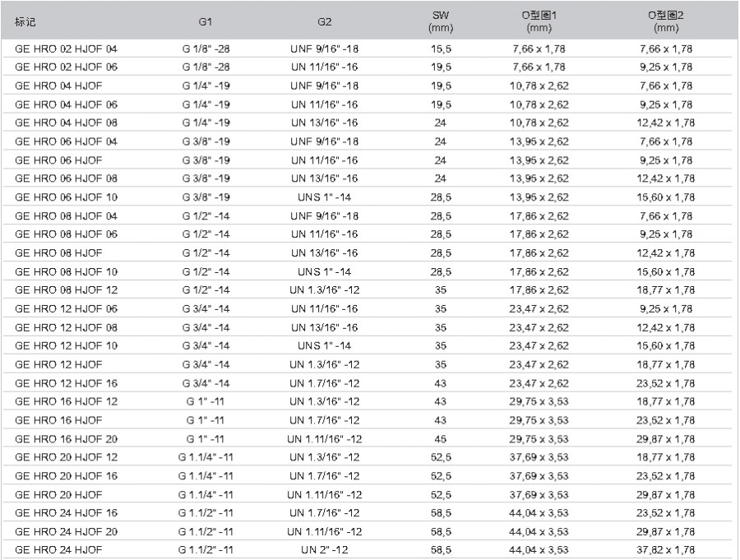Click the GE HRO 04 HJOF 08 entry
This screenshot has height=560, width=740.
pyautogui.click(x=66, y=123)
